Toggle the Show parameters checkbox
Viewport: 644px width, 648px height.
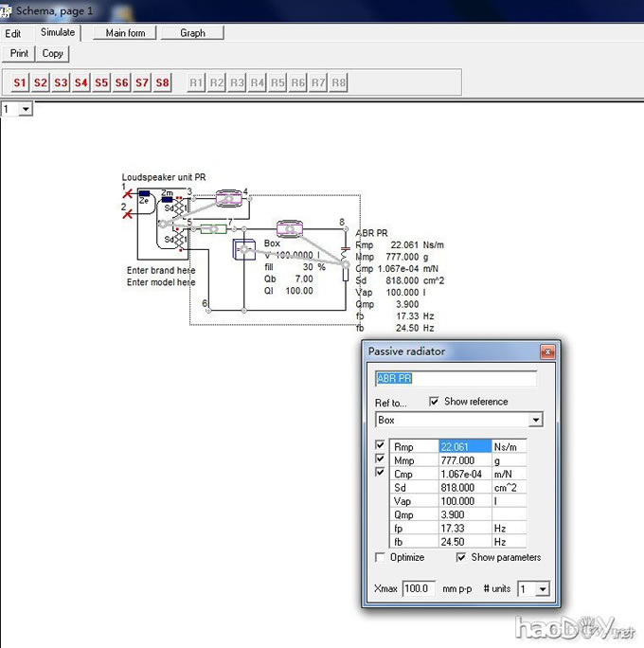tap(462, 557)
